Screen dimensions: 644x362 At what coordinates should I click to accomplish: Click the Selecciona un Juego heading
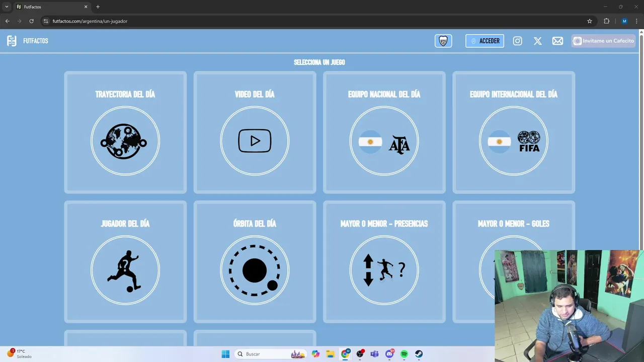pyautogui.click(x=319, y=62)
